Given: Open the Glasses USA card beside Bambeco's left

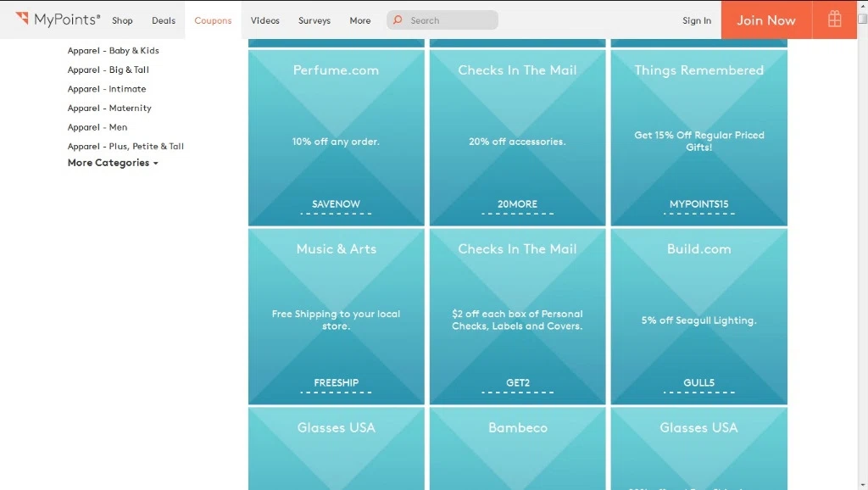Looking at the screenshot, I should coord(336,448).
